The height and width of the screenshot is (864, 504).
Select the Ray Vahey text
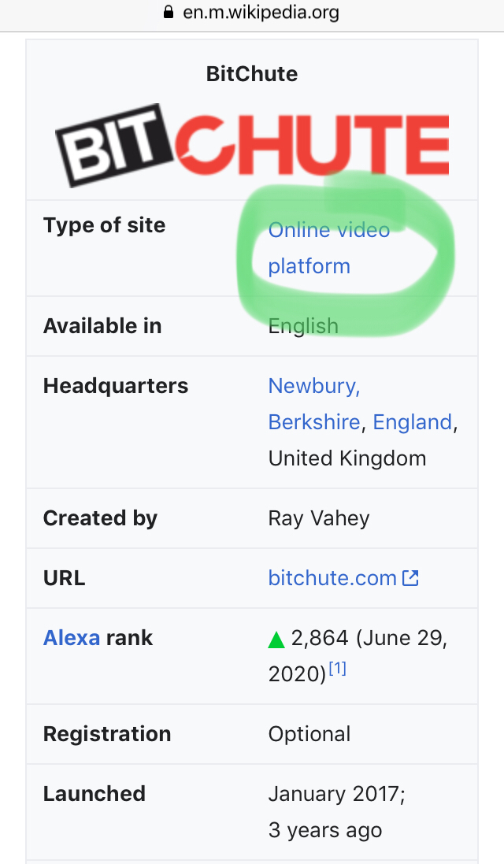319,518
